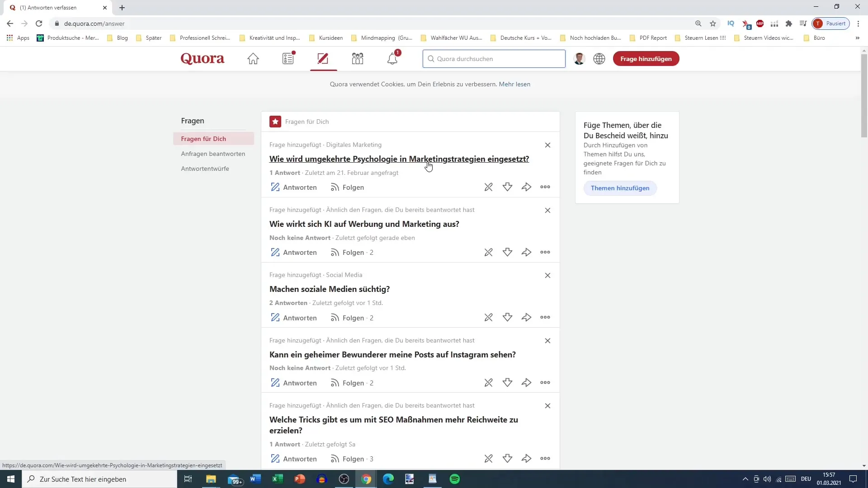Open the Kursideen bookmark folder
Image resolution: width=868 pixels, height=488 pixels.
coord(326,38)
